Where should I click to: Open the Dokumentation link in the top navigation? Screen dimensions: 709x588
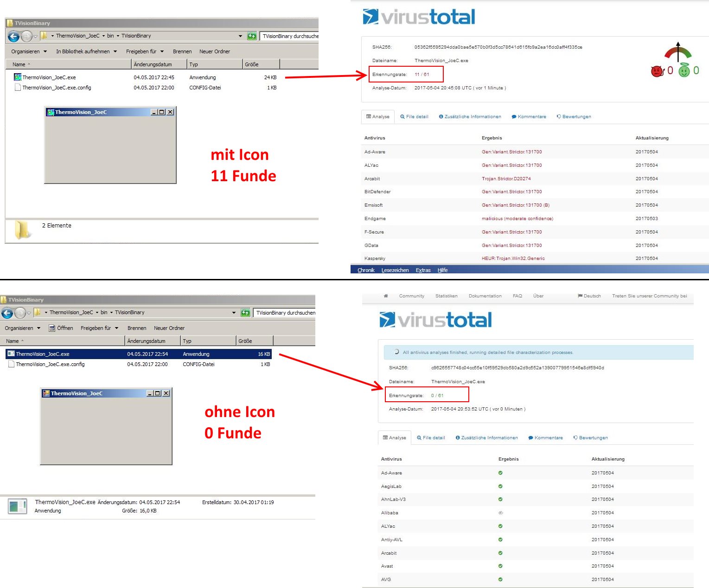[x=485, y=296]
